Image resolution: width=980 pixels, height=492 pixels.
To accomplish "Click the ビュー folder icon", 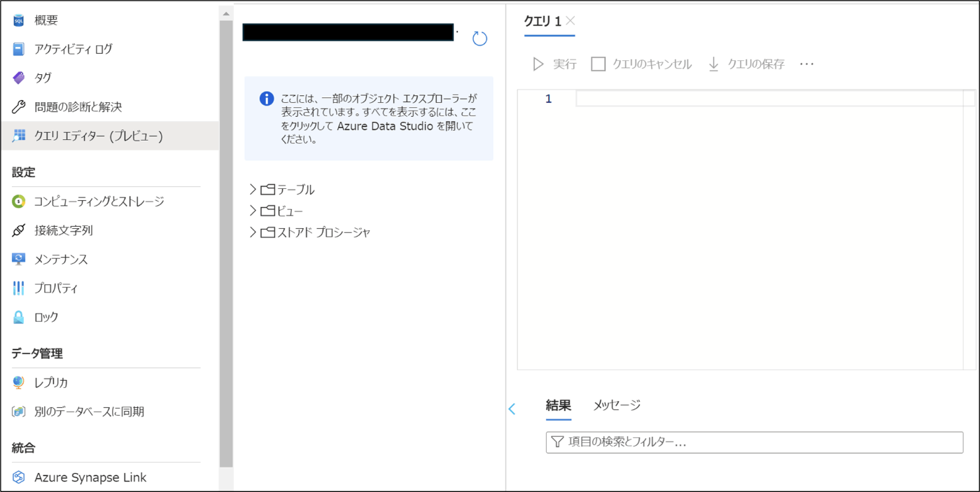I will pos(267,211).
